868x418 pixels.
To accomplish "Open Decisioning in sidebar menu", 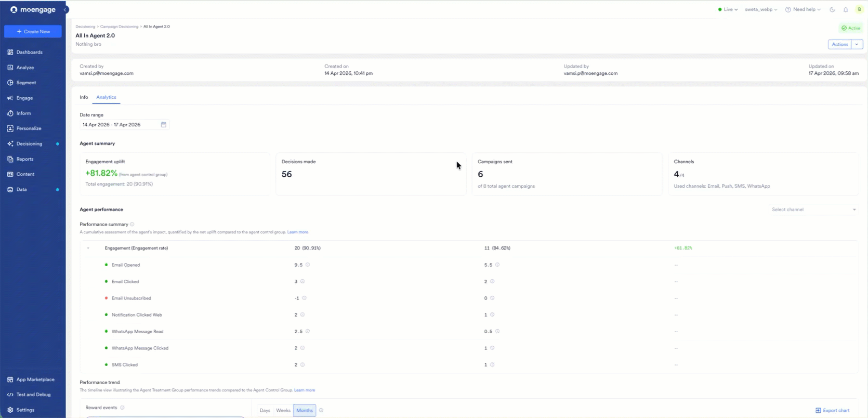I will (29, 143).
